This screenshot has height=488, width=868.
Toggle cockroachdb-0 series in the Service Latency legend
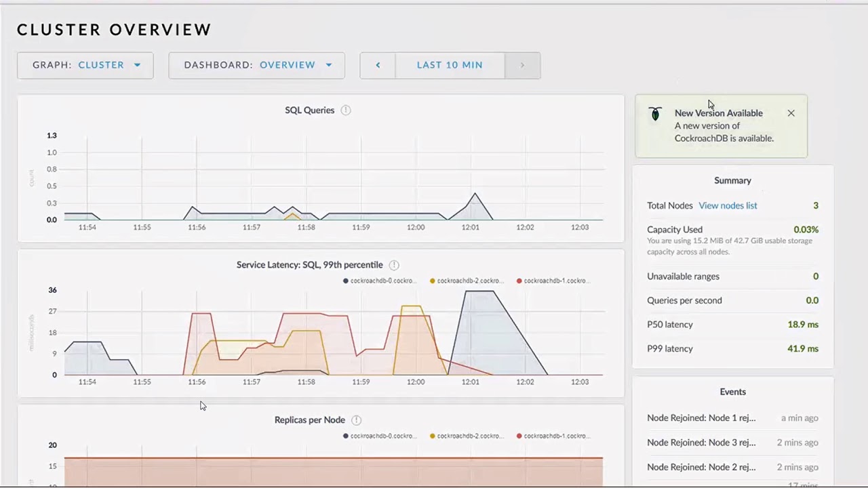[379, 281]
